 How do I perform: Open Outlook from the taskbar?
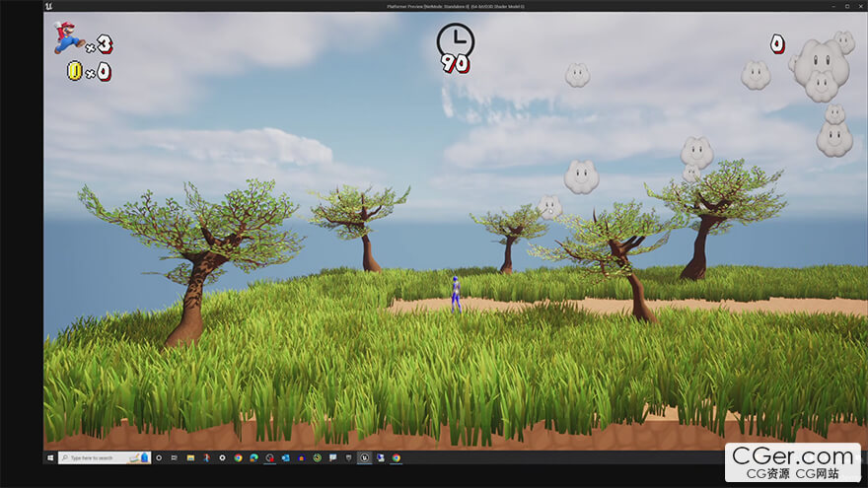(286, 458)
